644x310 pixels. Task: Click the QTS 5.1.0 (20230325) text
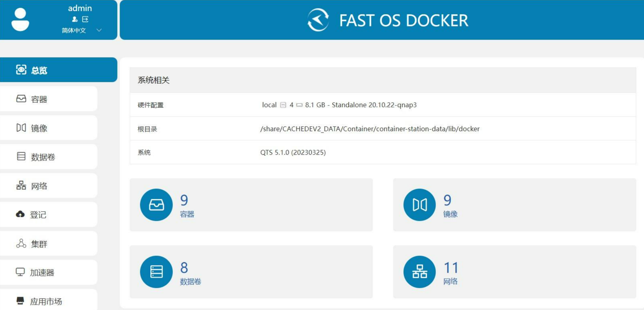coord(293,152)
